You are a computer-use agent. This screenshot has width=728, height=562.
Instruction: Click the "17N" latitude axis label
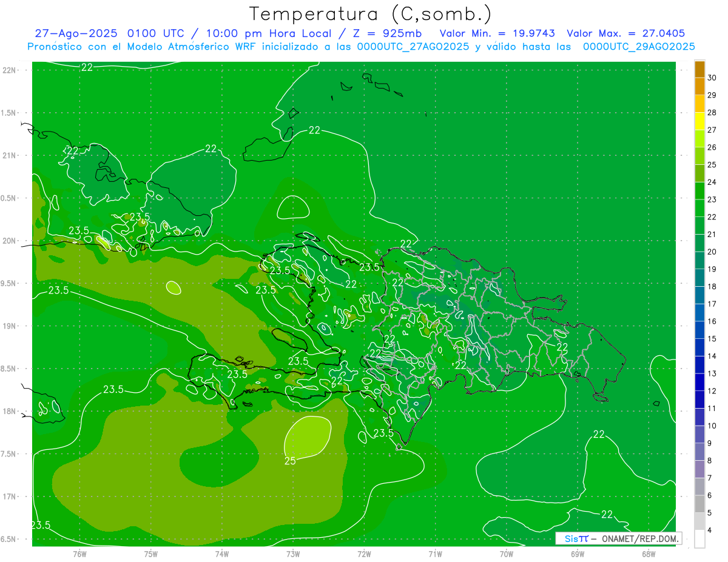point(9,497)
